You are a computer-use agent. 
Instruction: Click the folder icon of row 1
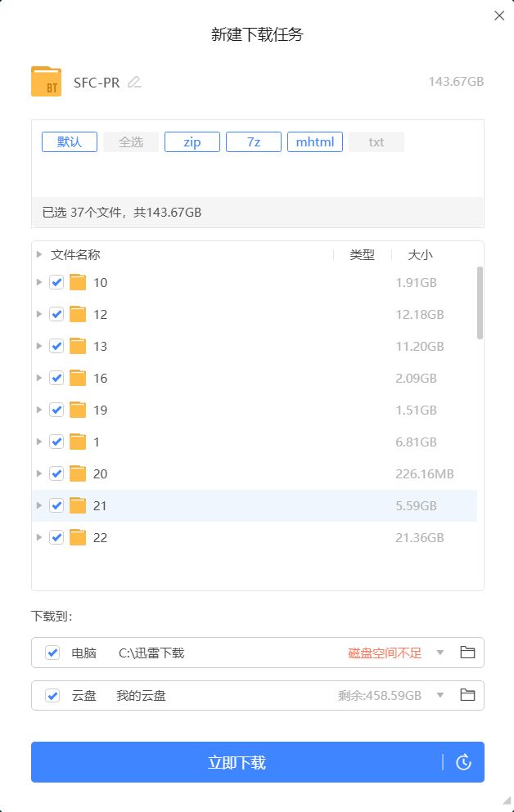(78, 442)
